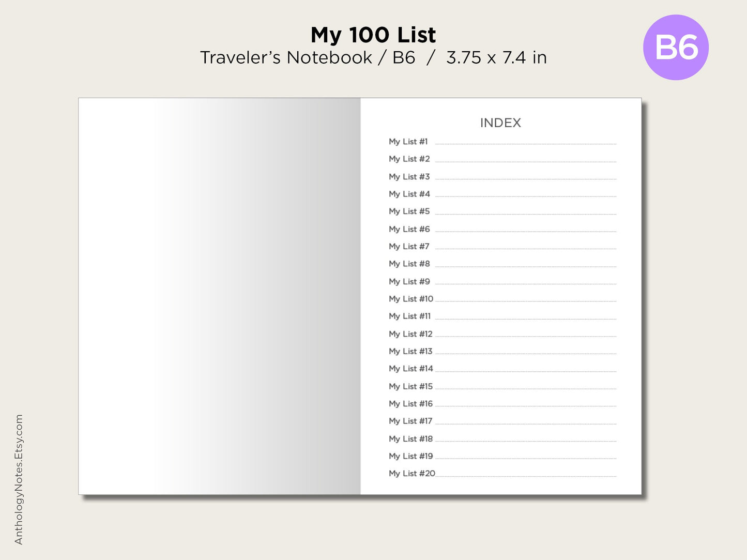Select 'My List #20' entry
Viewport: 747px width, 560px height.
coord(412,474)
